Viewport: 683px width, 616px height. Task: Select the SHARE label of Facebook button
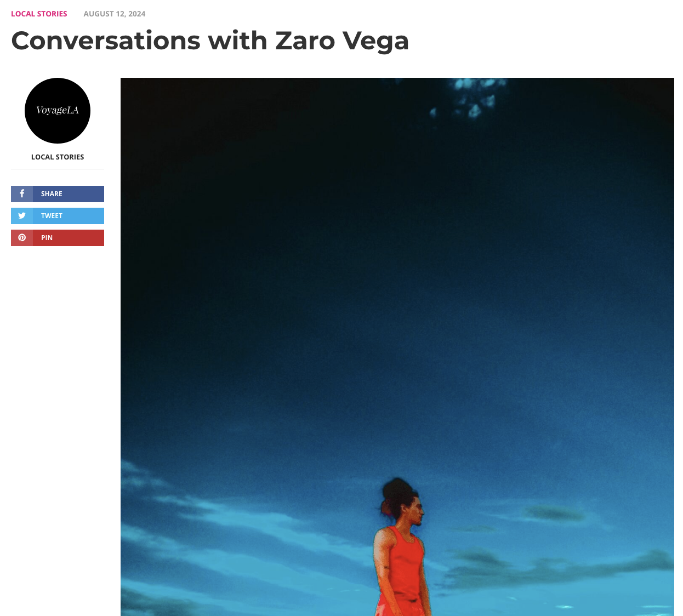pyautogui.click(x=52, y=194)
